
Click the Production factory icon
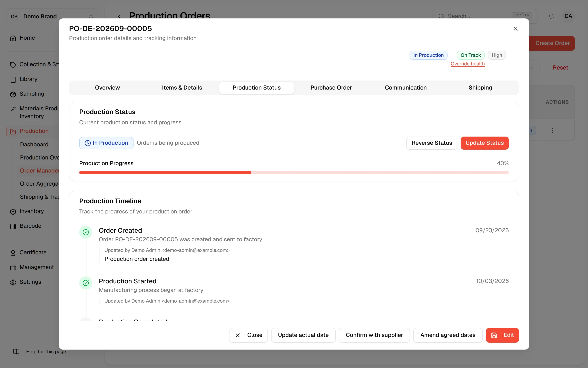tap(13, 131)
